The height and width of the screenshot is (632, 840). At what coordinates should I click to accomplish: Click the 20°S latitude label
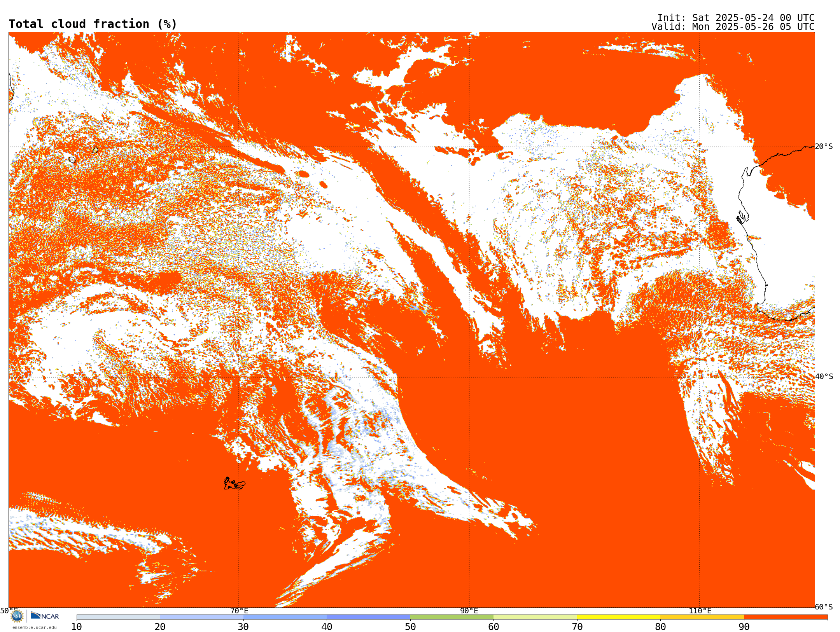[824, 147]
